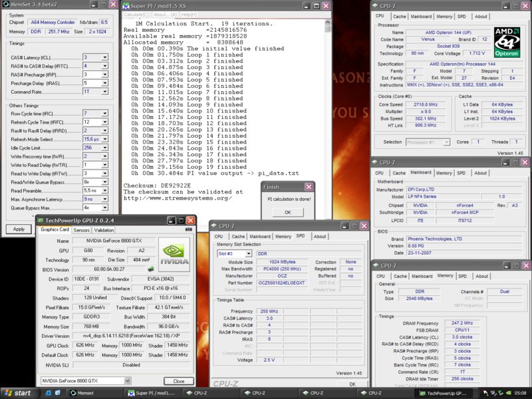Switch to the GPU-Z Sensors tab
The width and height of the screenshot is (532, 399).
point(81,230)
